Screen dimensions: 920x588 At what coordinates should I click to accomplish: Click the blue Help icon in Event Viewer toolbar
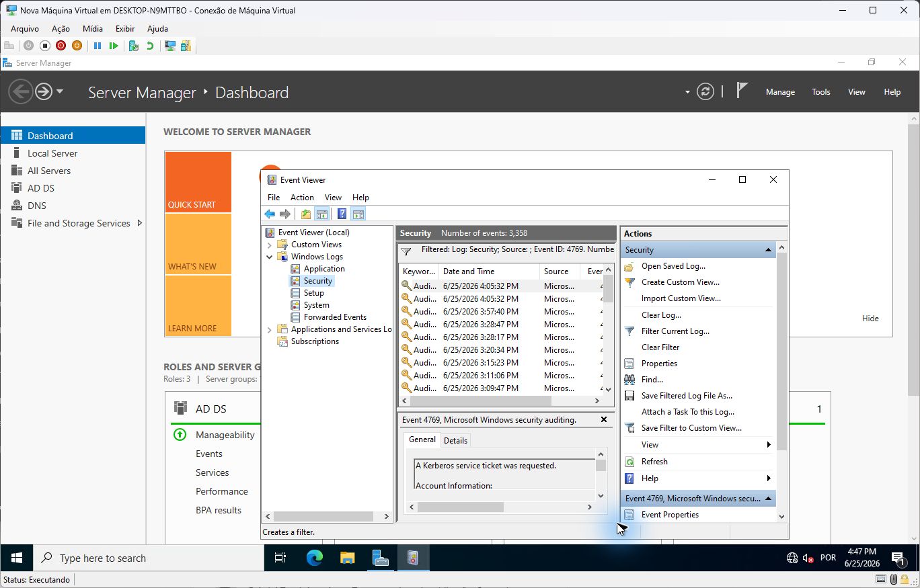coord(342,214)
